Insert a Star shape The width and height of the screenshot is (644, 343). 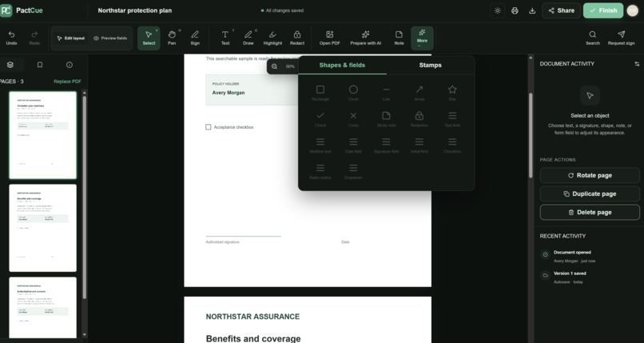[452, 93]
